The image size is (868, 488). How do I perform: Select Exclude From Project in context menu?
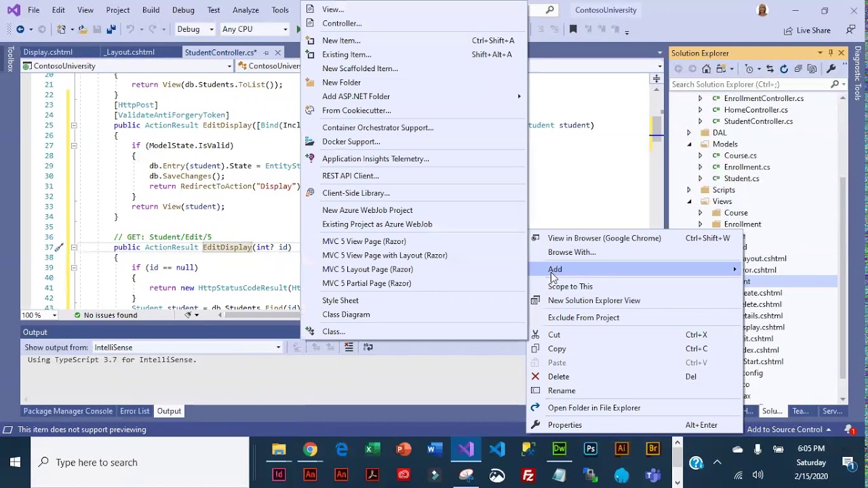click(635, 318)
